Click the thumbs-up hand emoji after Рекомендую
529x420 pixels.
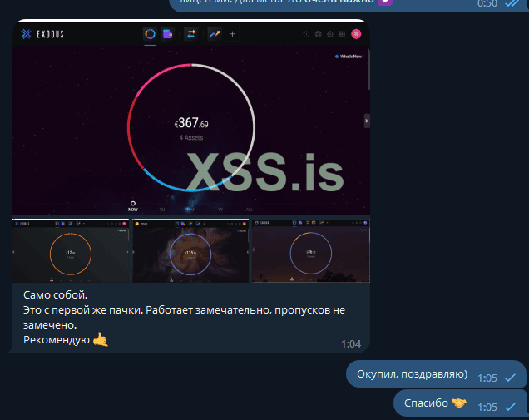tap(100, 339)
